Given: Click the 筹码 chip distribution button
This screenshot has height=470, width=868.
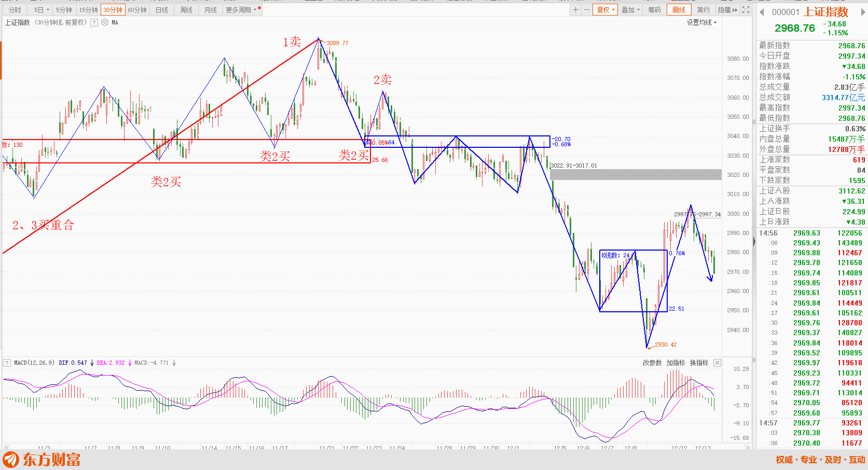Looking at the screenshot, I should click(x=655, y=10).
